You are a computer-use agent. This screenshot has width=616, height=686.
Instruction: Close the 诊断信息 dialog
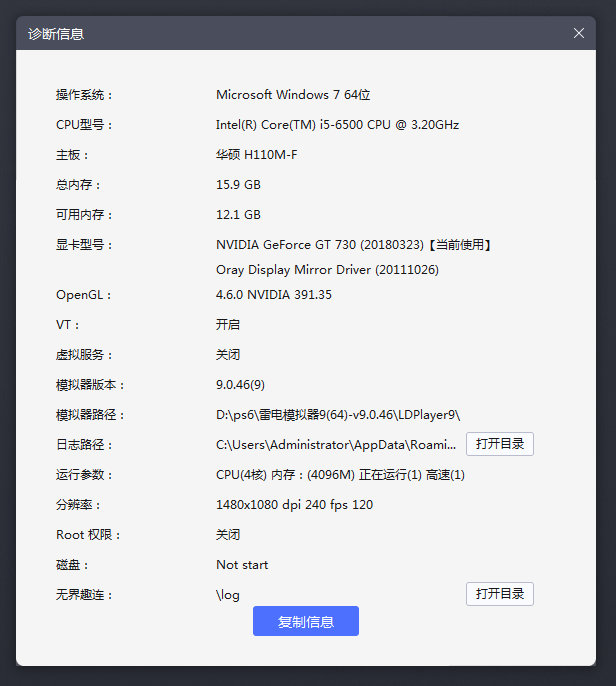579,33
